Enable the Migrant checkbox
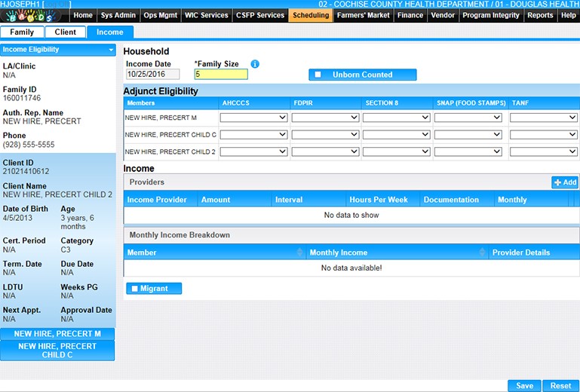Image resolution: width=580 pixels, height=392 pixels. click(x=134, y=289)
